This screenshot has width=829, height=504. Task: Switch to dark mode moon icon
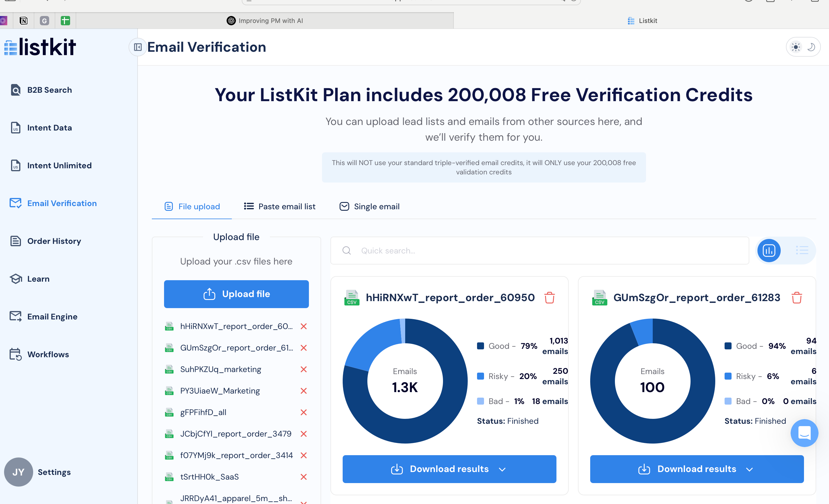[811, 47]
